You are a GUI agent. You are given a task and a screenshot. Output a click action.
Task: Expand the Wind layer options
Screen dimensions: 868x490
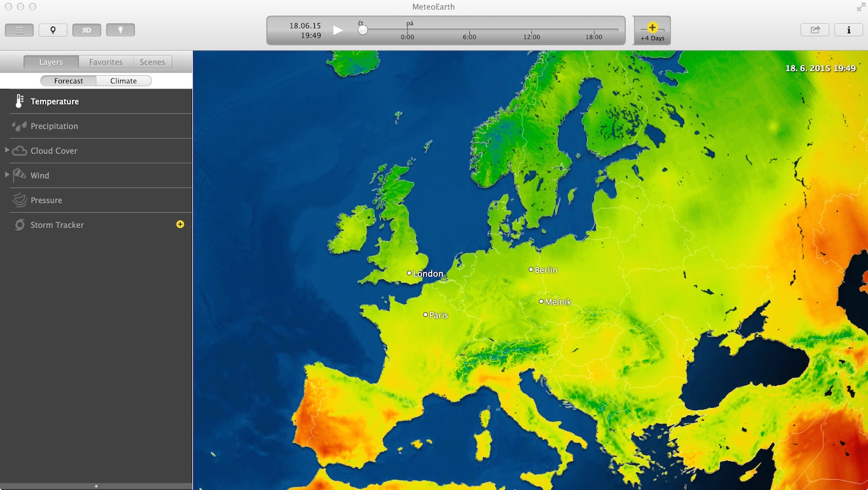(x=7, y=175)
